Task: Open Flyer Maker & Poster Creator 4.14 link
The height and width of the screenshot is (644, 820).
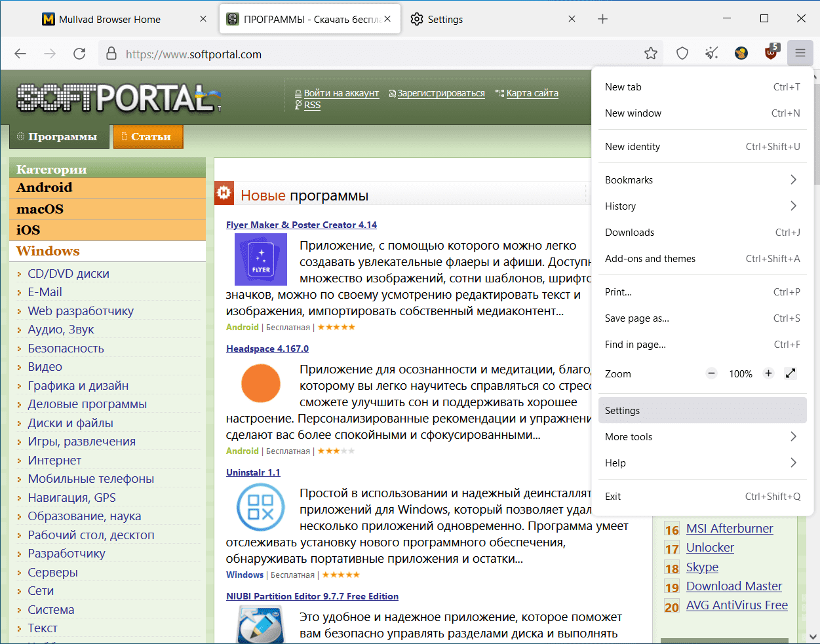Action: (302, 225)
